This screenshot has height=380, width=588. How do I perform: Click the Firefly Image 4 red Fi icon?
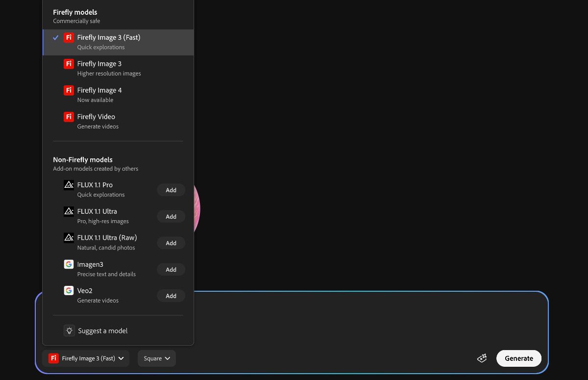69,90
